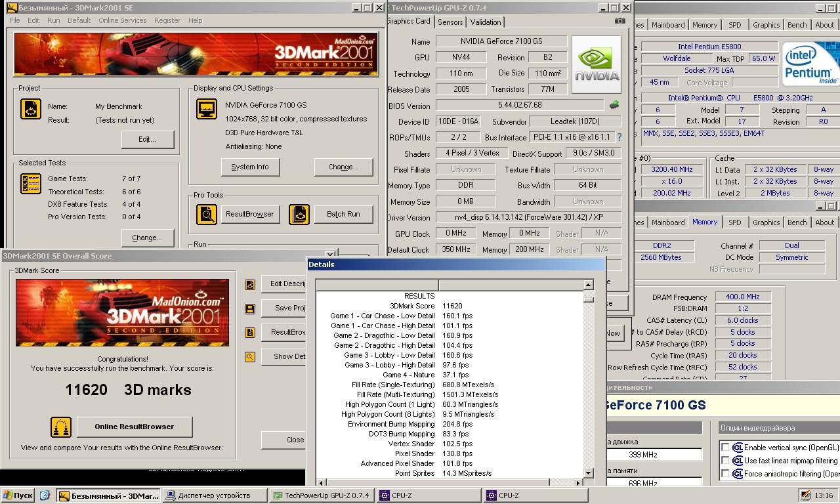Click the ResultBrowser icon in Pro Tools

[207, 214]
